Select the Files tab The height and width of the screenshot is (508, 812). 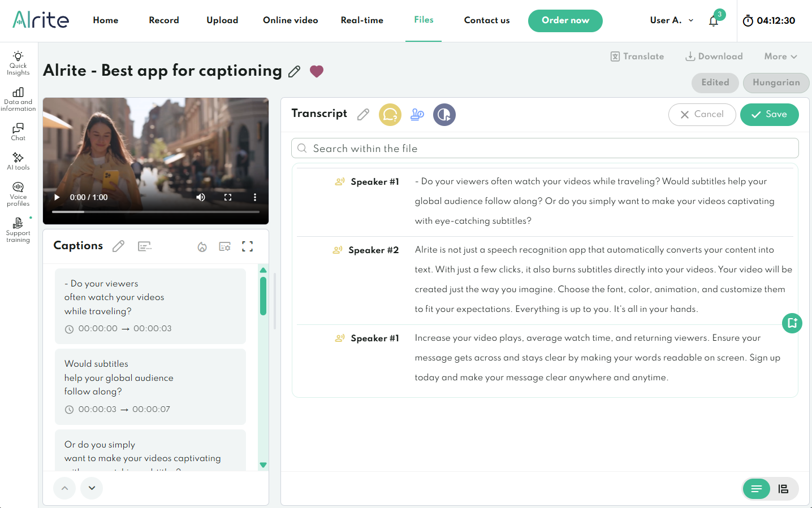pyautogui.click(x=424, y=20)
